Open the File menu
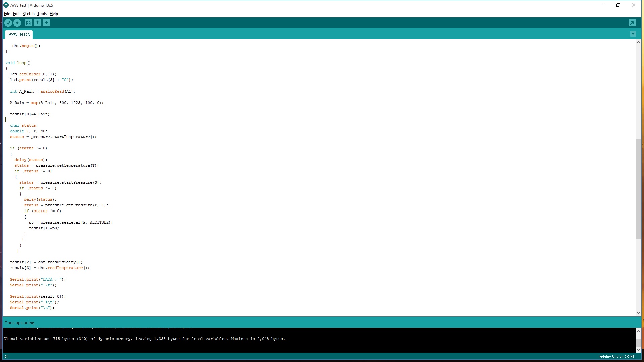The image size is (644, 362). pyautogui.click(x=7, y=14)
